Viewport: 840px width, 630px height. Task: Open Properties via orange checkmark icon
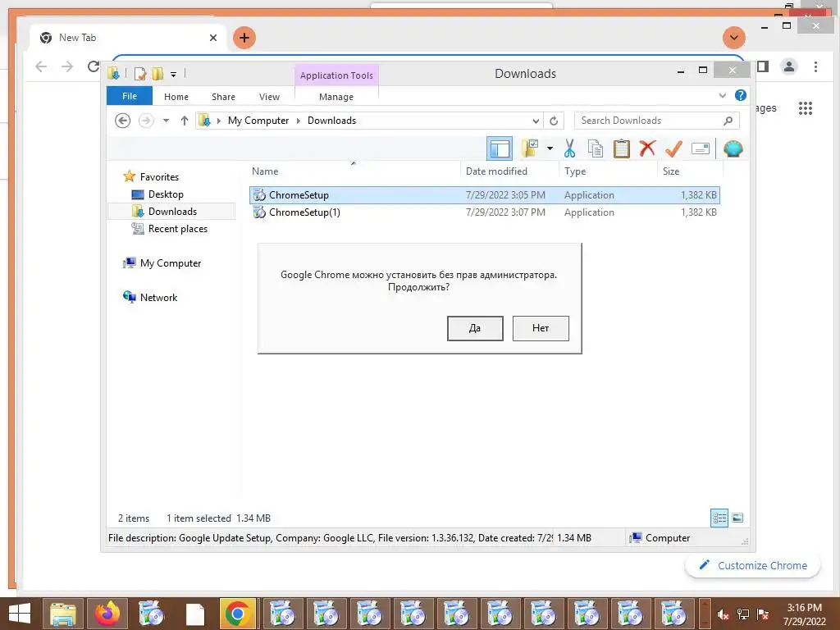pos(673,148)
